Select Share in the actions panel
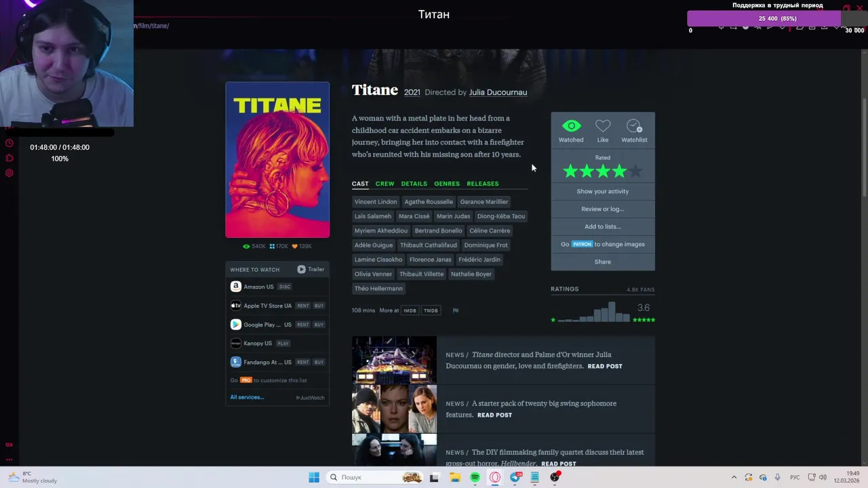 point(603,262)
